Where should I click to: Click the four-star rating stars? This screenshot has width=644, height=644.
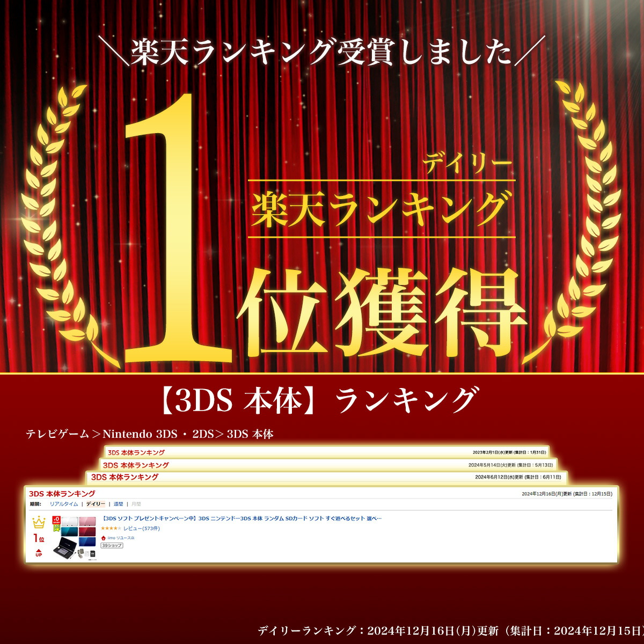[109, 528]
